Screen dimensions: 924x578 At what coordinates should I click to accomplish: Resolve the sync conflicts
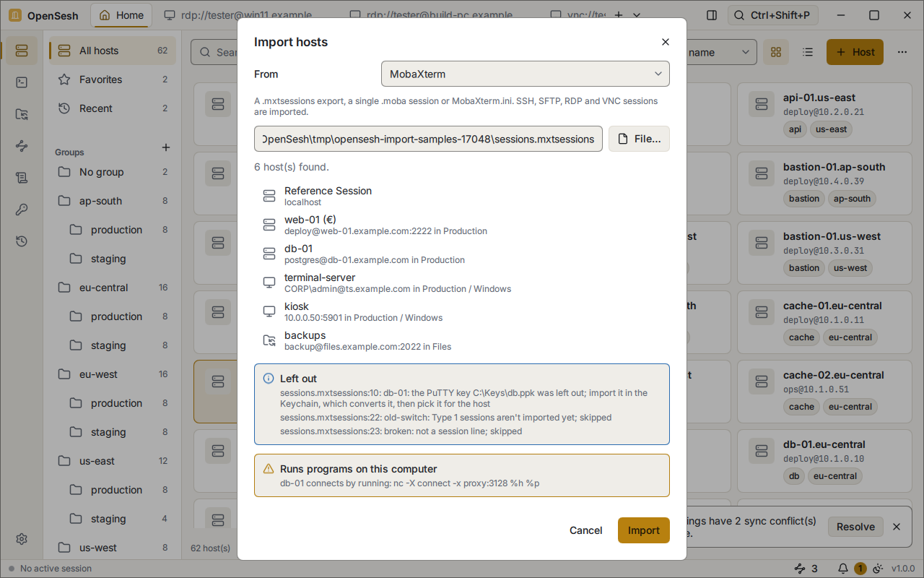855,527
